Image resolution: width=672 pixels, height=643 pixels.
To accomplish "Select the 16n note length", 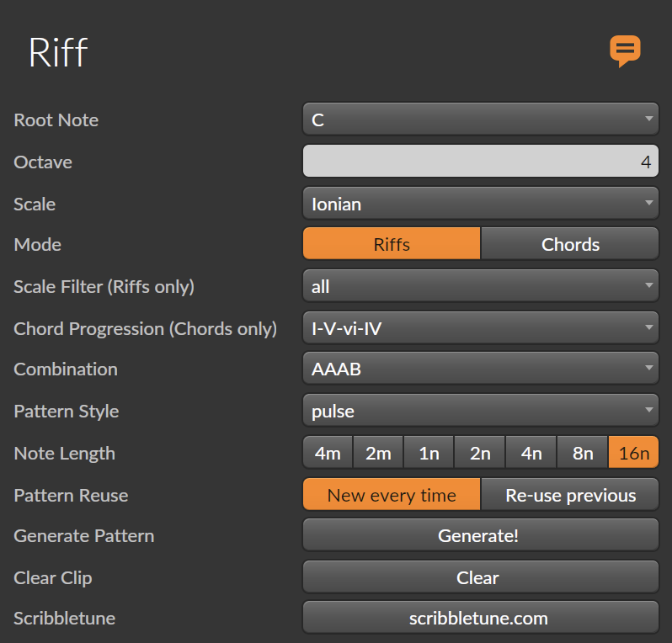I will (633, 452).
